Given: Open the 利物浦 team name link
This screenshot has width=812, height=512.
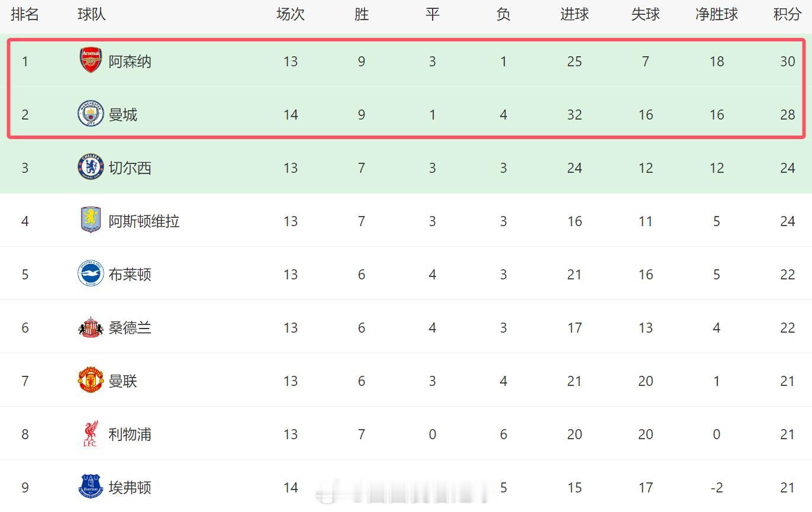Looking at the screenshot, I should [130, 434].
